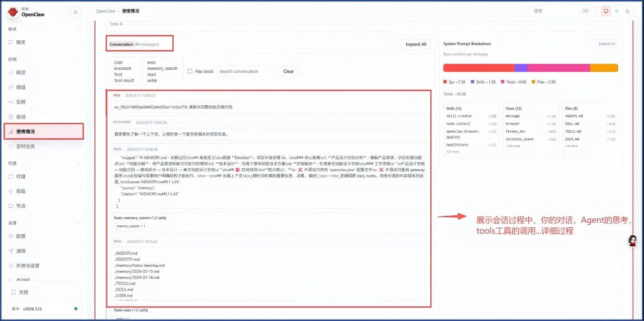Switch to light mode sun icon
Screen dimensions: 644x321
[617, 11]
